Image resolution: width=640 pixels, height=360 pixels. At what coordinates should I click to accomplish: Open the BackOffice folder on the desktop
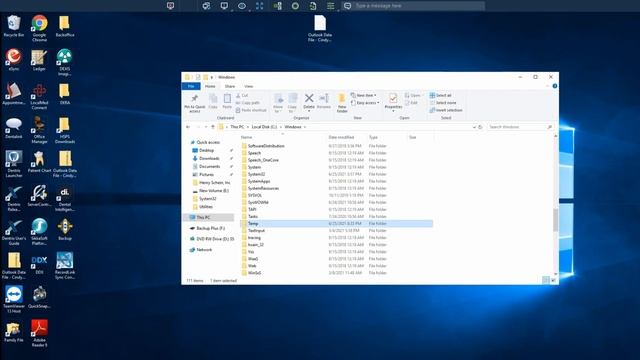point(64,27)
